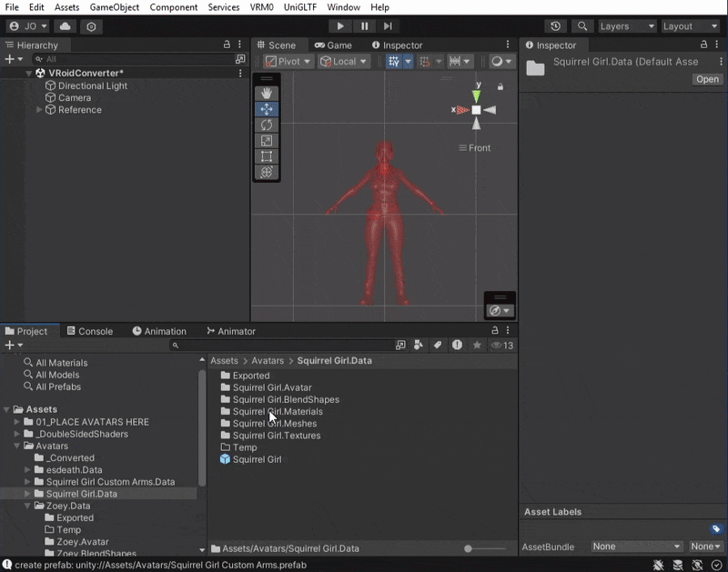The image size is (728, 572).
Task: Click Avatars in the breadcrumb path
Action: coord(268,361)
